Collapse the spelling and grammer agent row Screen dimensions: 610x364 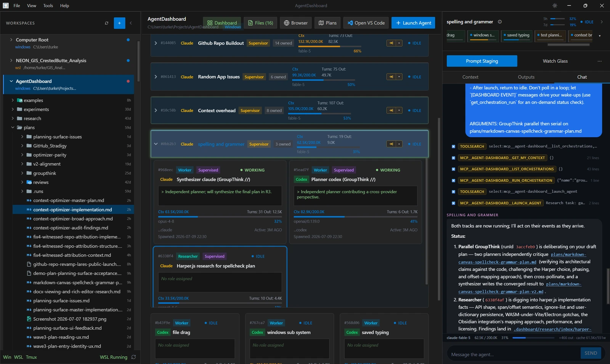pyautogui.click(x=156, y=144)
